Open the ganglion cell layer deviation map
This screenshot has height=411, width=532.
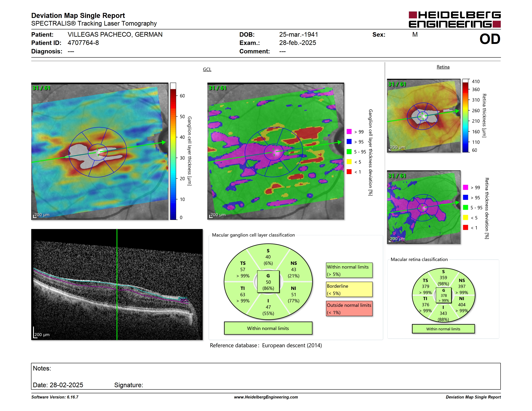pyautogui.click(x=276, y=151)
